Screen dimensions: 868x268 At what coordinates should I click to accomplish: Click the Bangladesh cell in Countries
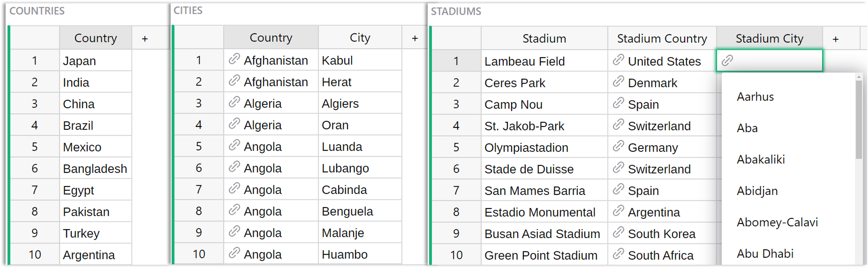point(95,169)
